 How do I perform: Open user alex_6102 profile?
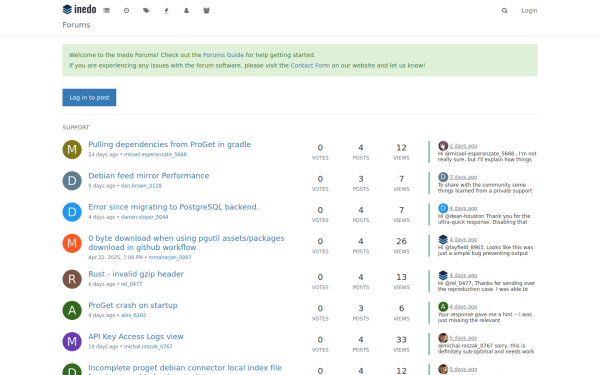coord(133,315)
